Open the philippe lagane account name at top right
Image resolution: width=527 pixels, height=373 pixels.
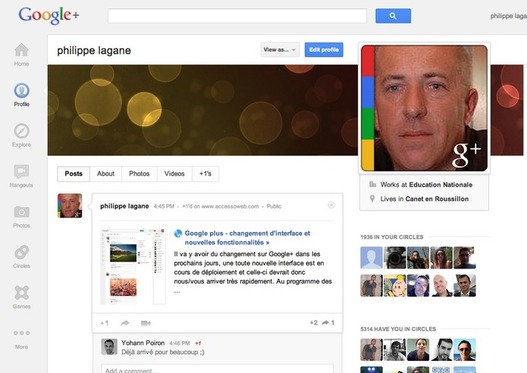point(508,16)
